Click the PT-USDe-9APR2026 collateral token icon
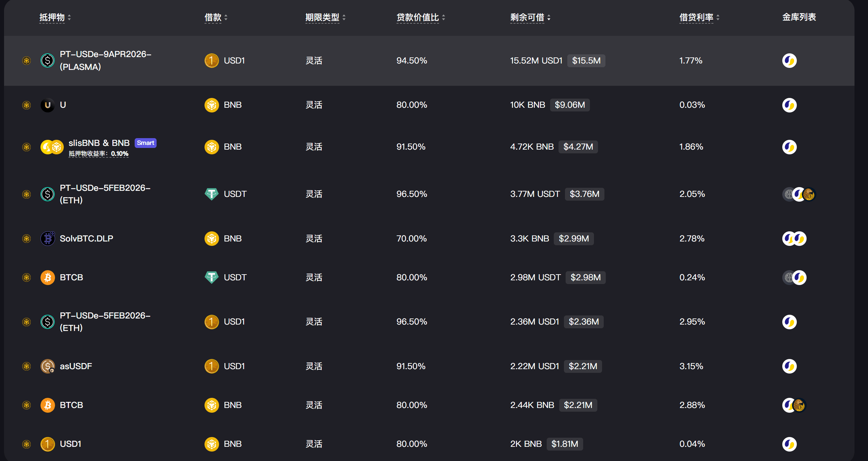The height and width of the screenshot is (461, 868). click(48, 60)
